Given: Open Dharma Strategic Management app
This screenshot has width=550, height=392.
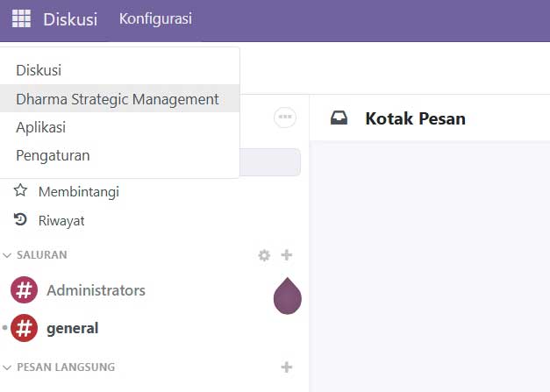Looking at the screenshot, I should coord(119,99).
